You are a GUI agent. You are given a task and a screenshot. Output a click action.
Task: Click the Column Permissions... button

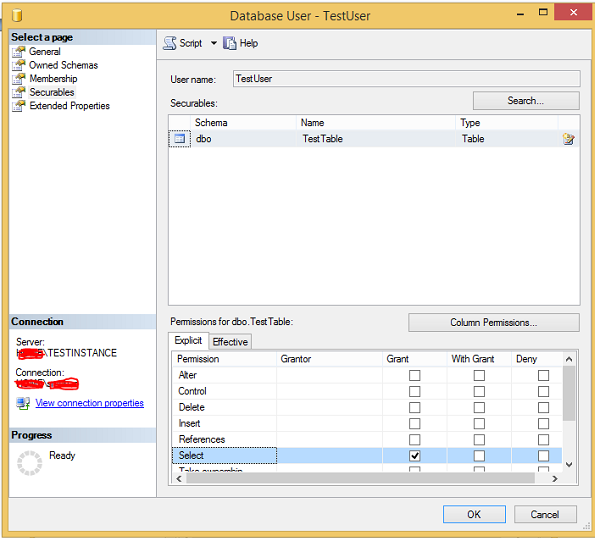click(494, 322)
